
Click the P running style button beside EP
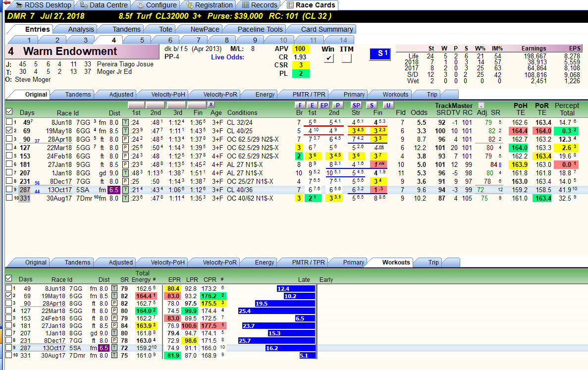(337, 106)
